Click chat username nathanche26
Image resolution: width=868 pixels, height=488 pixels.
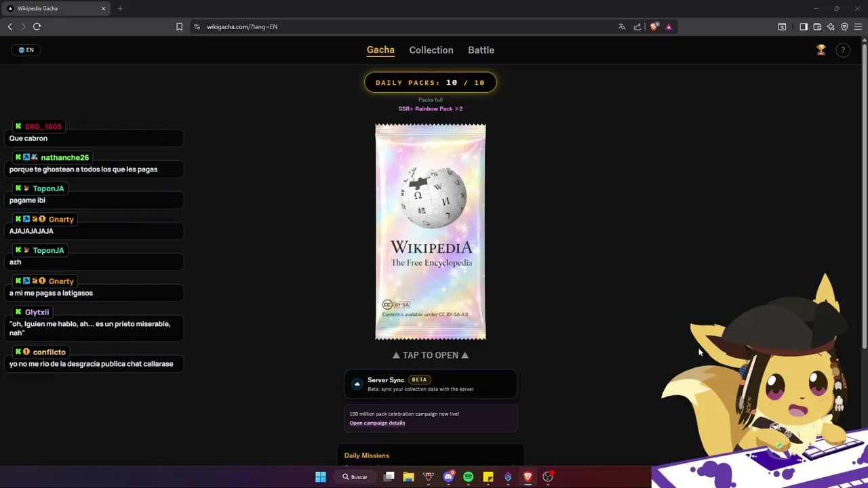(x=64, y=157)
